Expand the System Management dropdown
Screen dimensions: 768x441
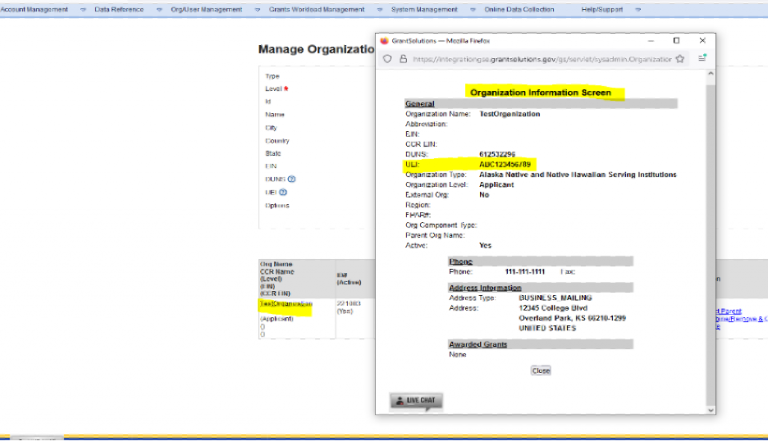click(421, 9)
